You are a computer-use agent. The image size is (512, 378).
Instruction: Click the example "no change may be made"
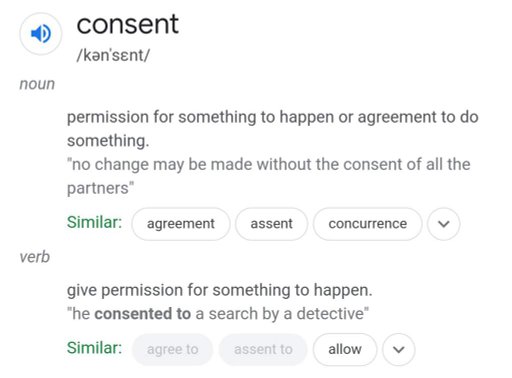[x=268, y=176]
